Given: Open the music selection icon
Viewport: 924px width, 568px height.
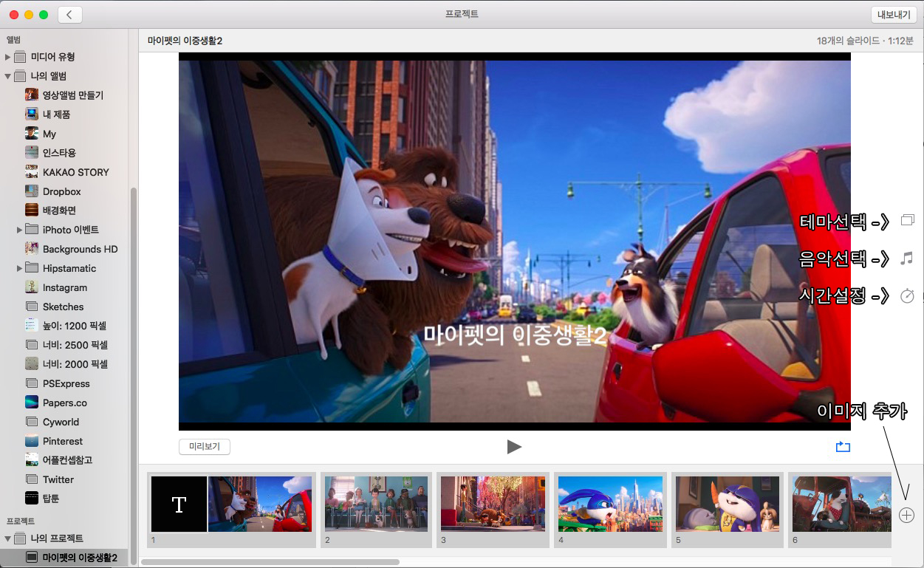Looking at the screenshot, I should pyautogui.click(x=907, y=258).
